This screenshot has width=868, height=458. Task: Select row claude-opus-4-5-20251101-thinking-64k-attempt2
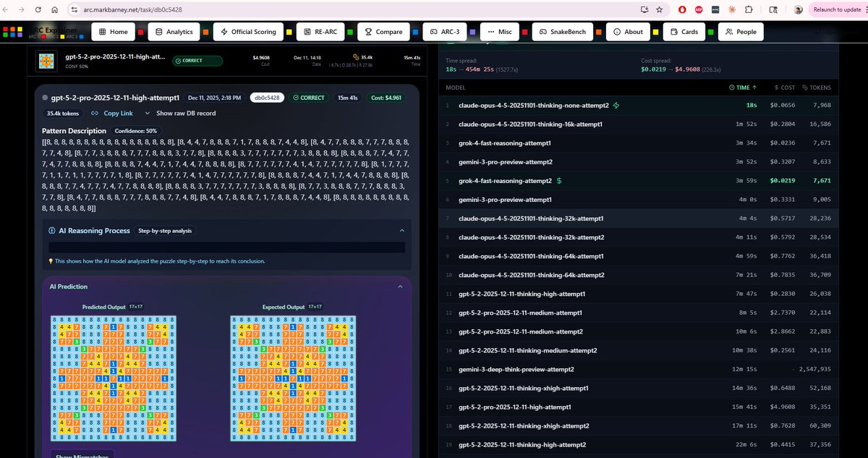tap(640, 275)
